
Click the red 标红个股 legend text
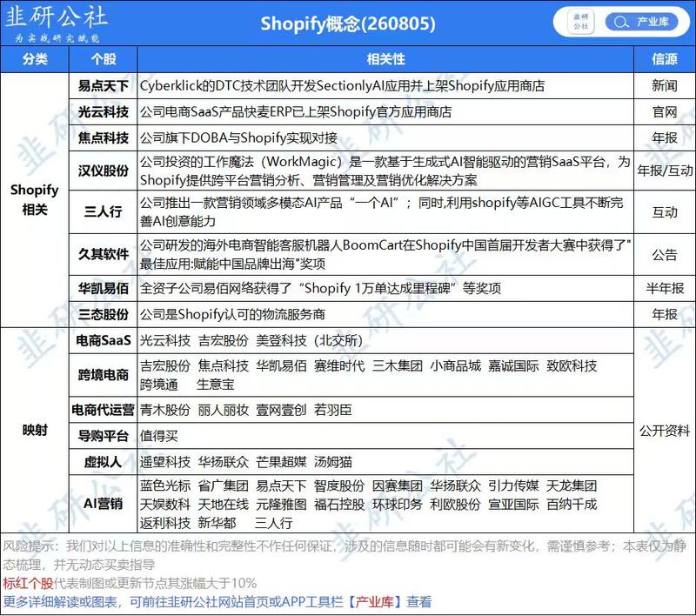click(29, 583)
